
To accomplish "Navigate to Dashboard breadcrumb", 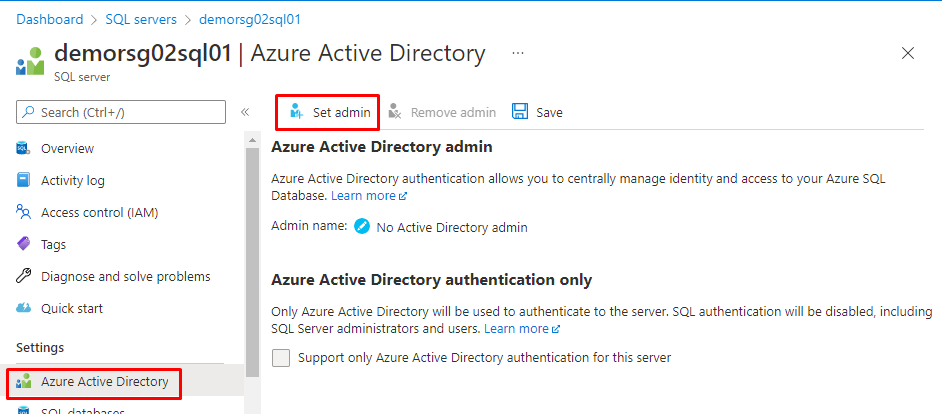I will [x=50, y=19].
